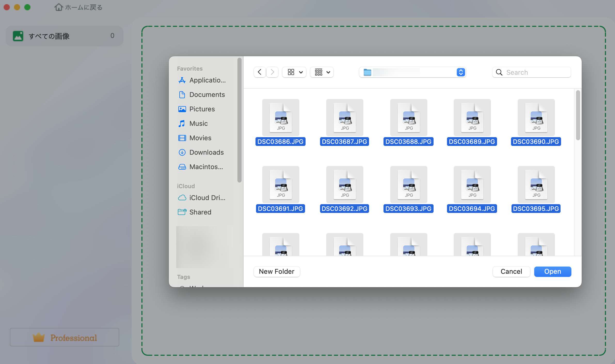Go to Pictures folder in sidebar

(202, 109)
